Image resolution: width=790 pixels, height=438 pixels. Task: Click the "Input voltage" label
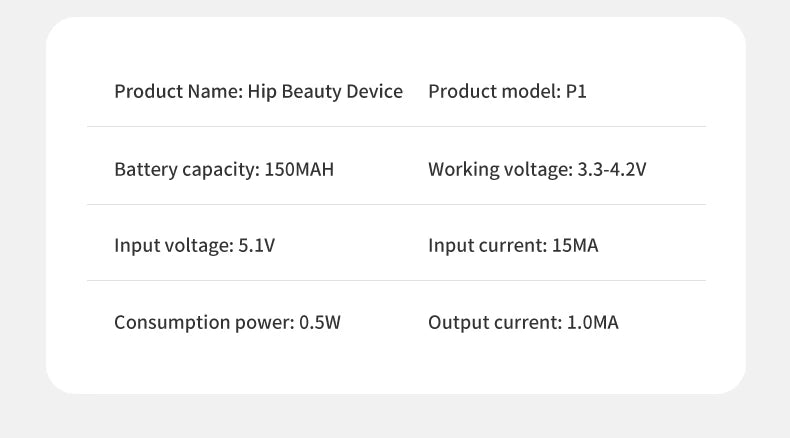[x=172, y=246]
